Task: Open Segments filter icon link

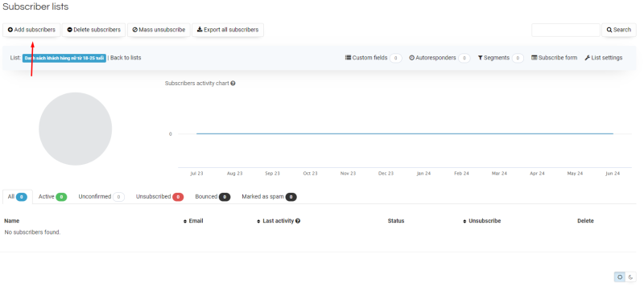Action: coord(493,58)
